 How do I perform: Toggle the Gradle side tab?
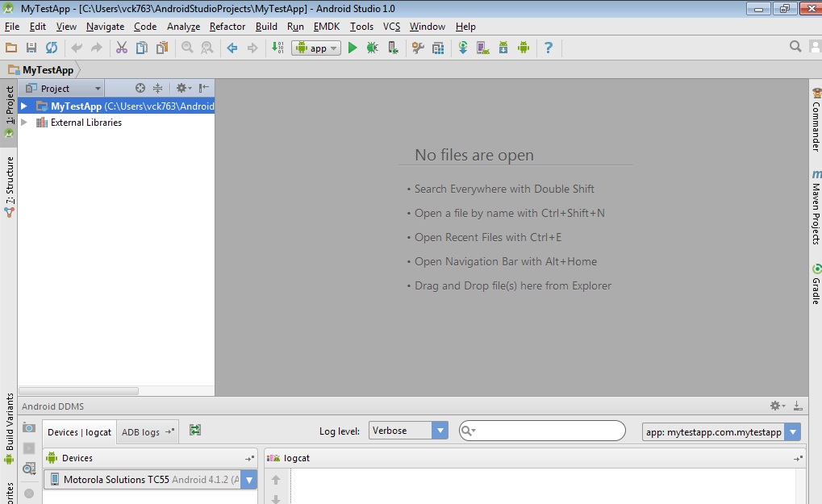[x=816, y=283]
